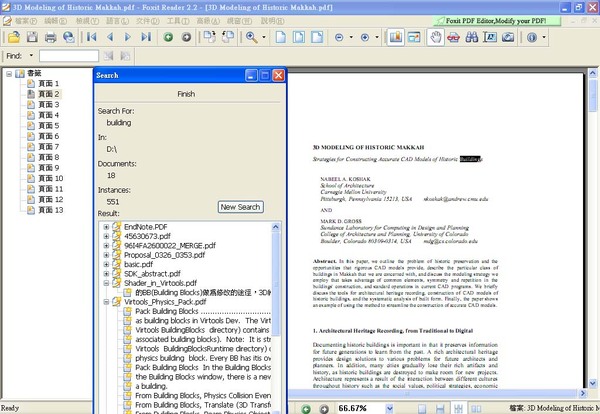The width and height of the screenshot is (600, 414).
Task: Collapse the 書籤 bookmarks root node
Action: pos(9,73)
